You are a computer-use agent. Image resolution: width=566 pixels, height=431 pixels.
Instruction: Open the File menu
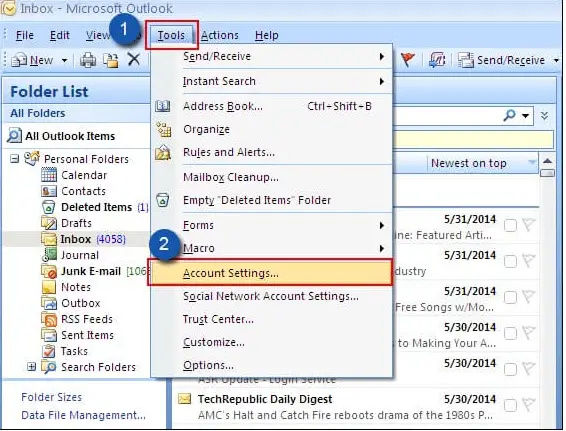[25, 35]
